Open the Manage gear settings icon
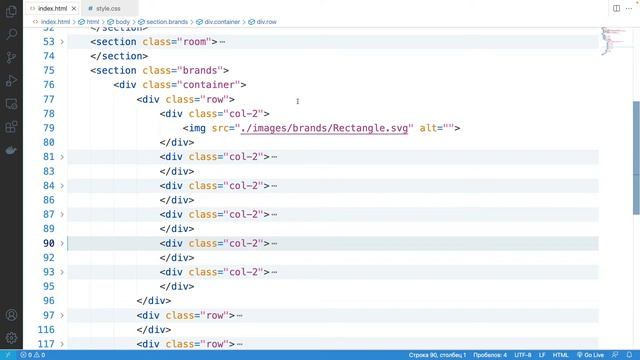 pos(11,338)
